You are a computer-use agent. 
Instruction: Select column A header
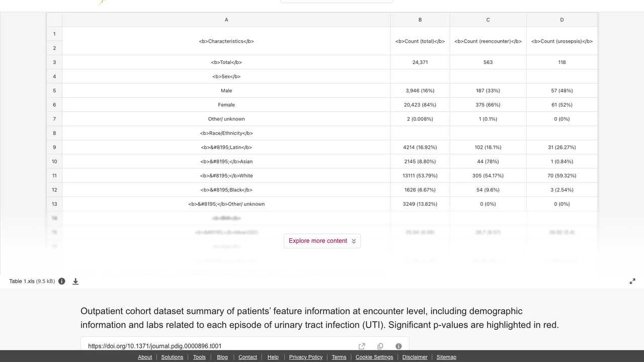coord(226,20)
